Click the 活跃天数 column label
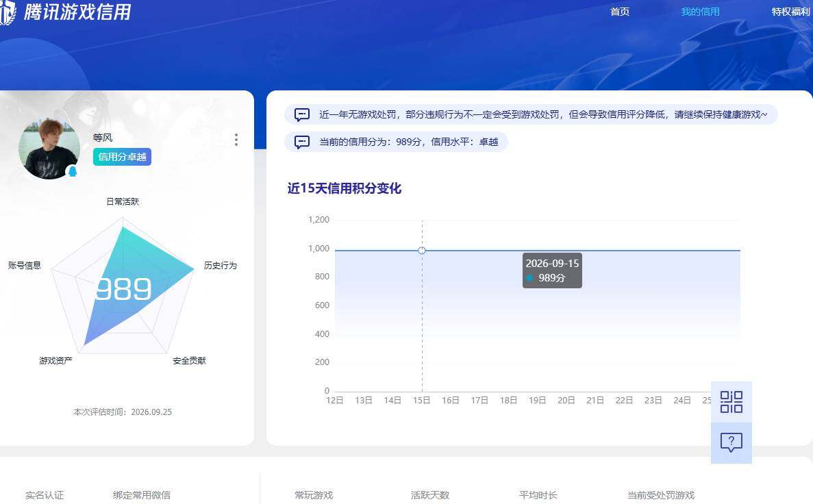Image resolution: width=813 pixels, height=504 pixels. (430, 495)
